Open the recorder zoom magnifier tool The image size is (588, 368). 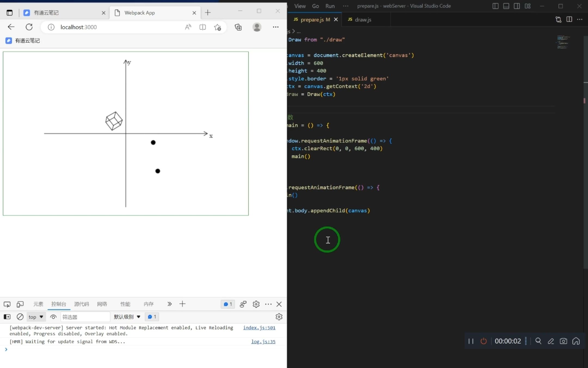tap(538, 341)
